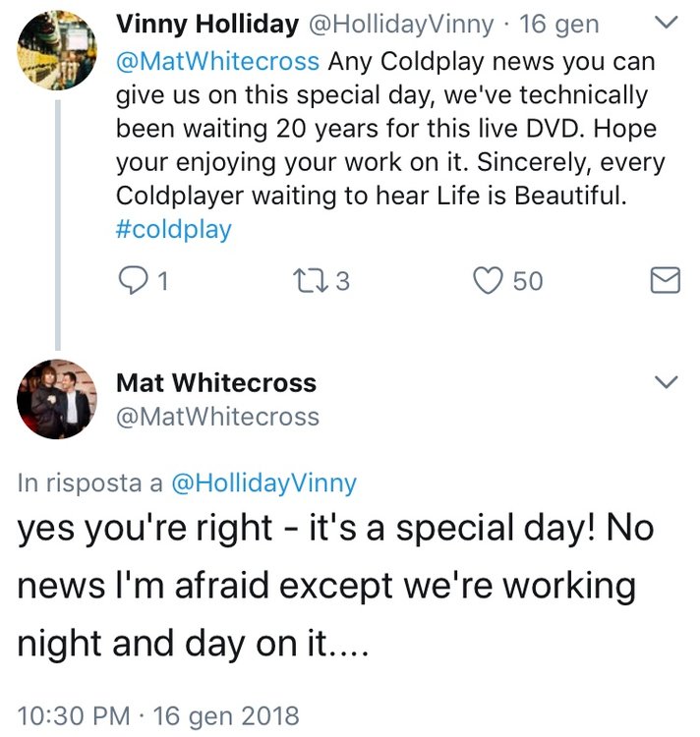Viewport: 700px width, 737px height.
Task: Open @HollidayVinny handle beside Vinny's name
Action: point(401,25)
